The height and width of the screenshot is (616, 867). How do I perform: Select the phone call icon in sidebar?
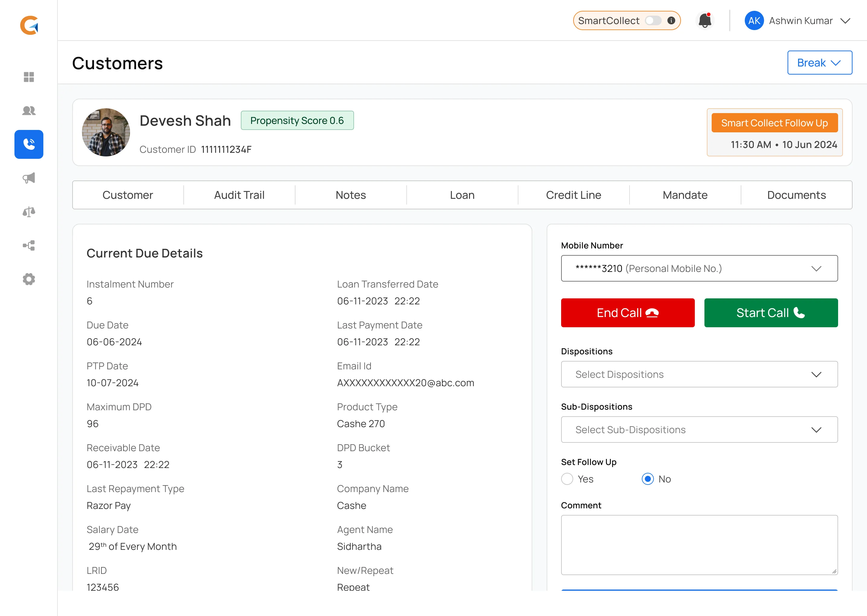click(29, 144)
